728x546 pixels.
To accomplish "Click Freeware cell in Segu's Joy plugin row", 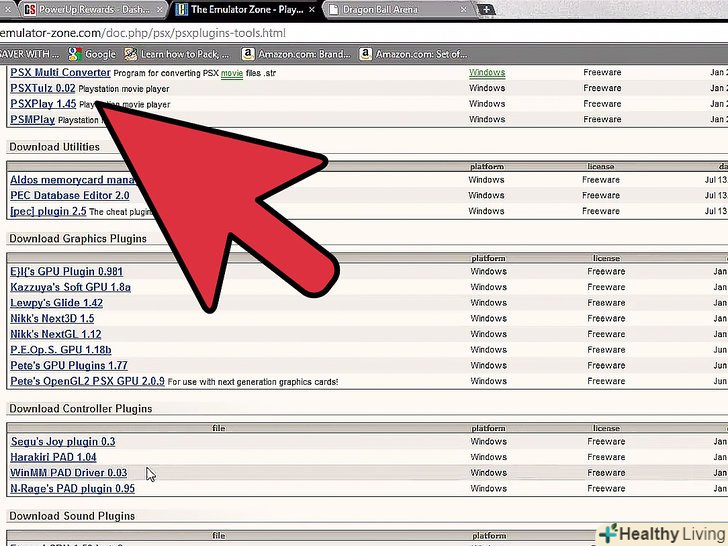I will 606,442.
